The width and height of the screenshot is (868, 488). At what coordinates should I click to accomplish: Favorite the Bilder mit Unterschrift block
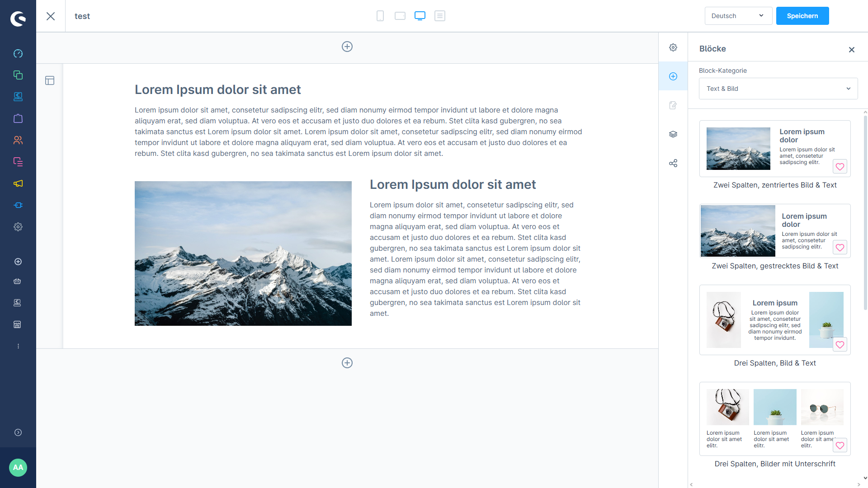[x=840, y=446]
